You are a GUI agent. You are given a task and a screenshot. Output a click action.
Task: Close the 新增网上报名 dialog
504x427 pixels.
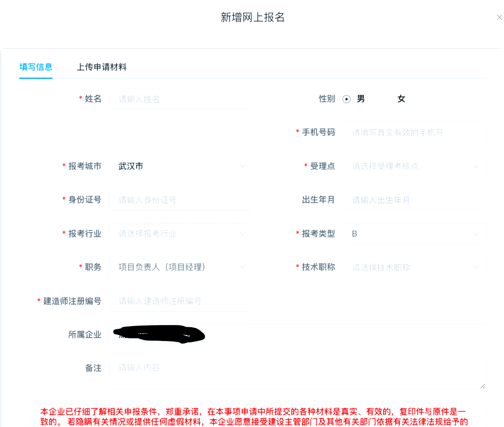pos(499,17)
